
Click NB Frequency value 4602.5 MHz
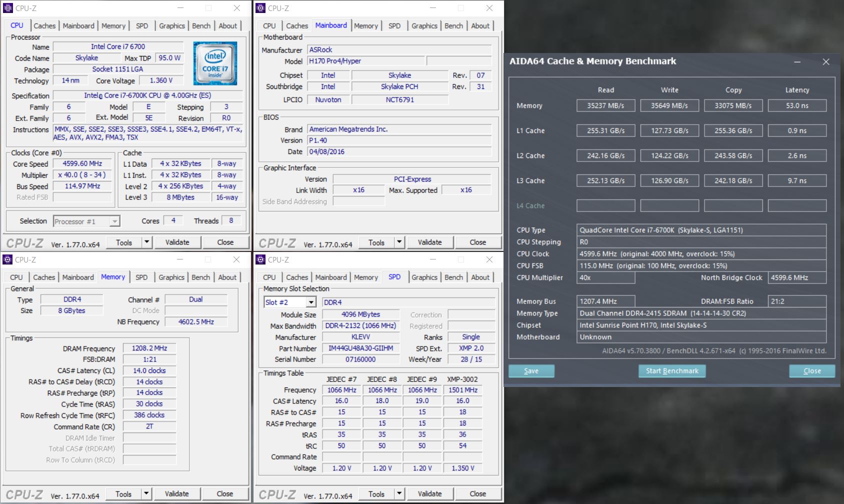pos(196,322)
